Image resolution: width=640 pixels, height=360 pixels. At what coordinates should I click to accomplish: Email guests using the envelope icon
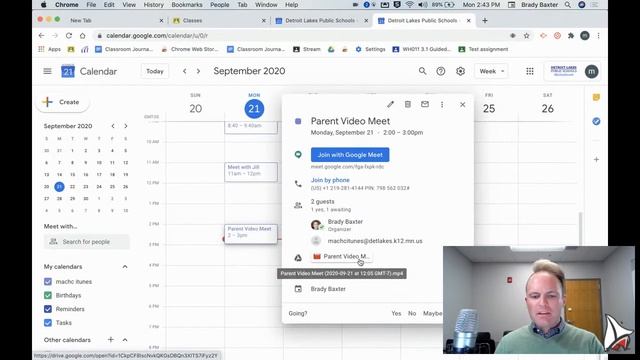pyautogui.click(x=425, y=104)
